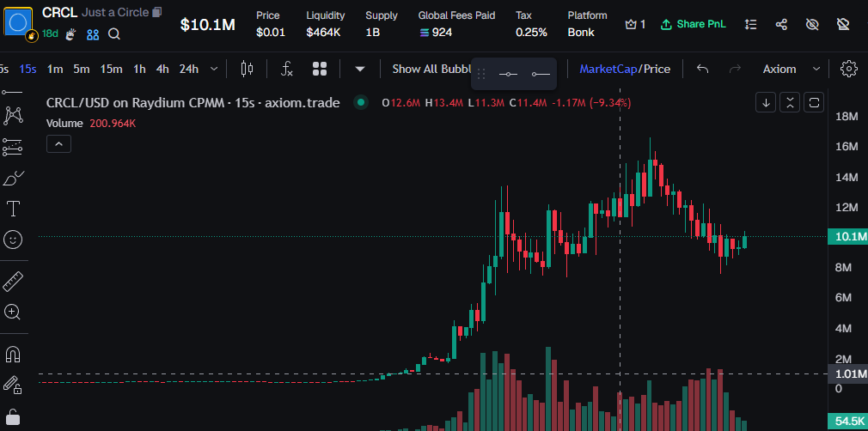
Task: Click the 1.01M crosshair price label
Action: 847,374
